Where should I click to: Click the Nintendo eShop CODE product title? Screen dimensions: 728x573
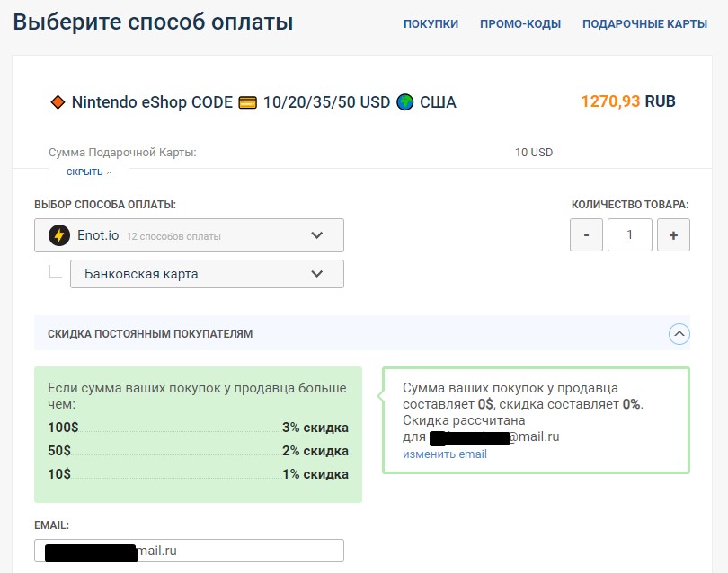coord(152,102)
